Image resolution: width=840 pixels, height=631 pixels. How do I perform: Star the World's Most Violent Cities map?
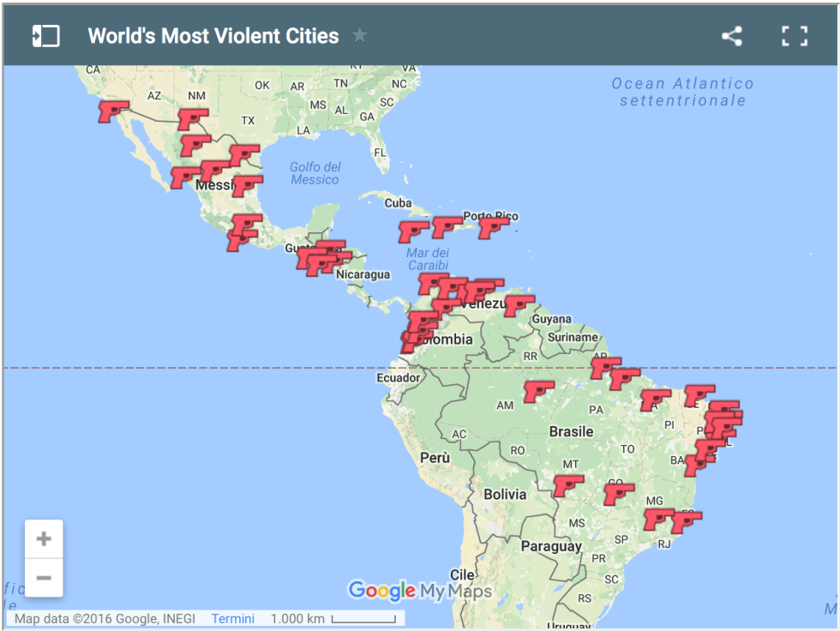360,36
